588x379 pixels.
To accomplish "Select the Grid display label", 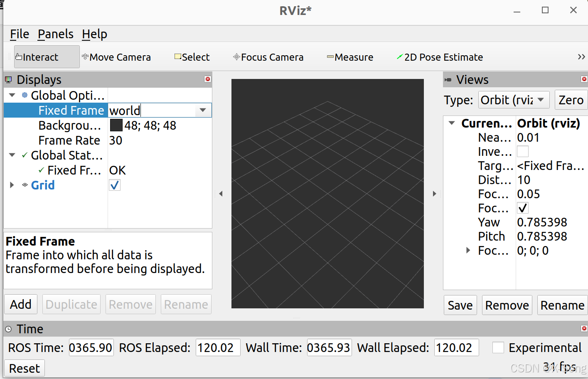I will point(43,185).
